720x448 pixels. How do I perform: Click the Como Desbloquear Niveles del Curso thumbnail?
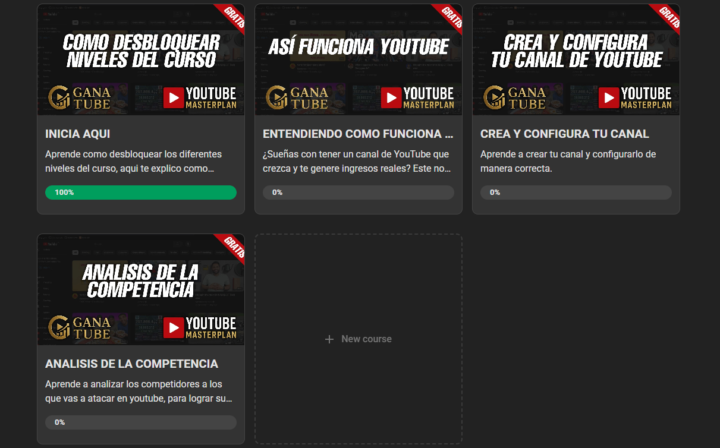point(141,60)
